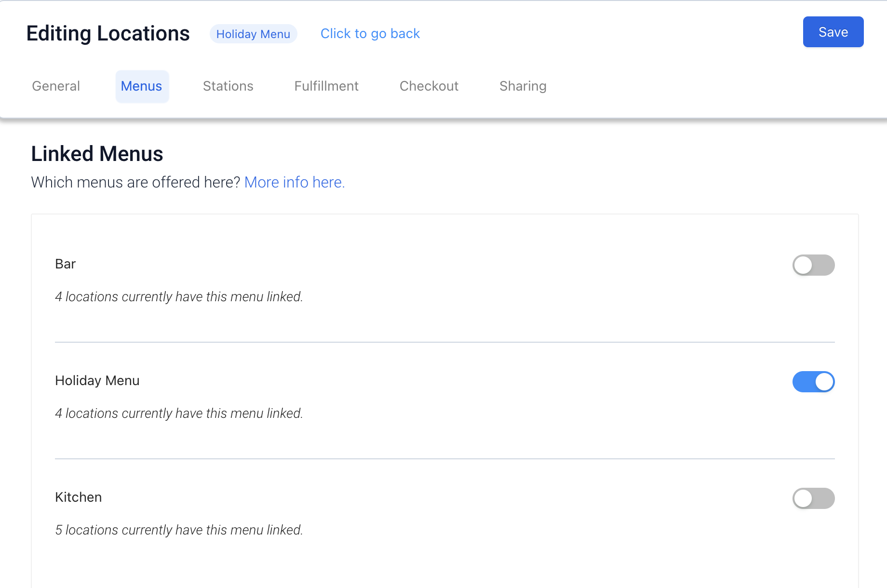Click the 'Holiday Menu' row label

(97, 381)
